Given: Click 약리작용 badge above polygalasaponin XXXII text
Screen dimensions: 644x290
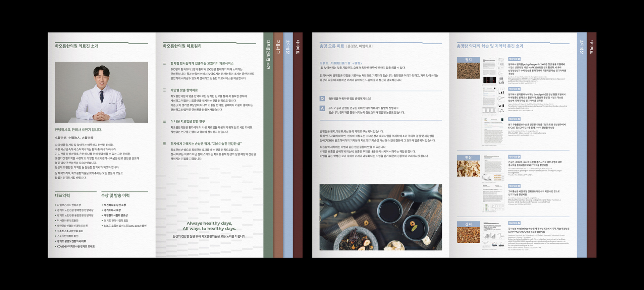Looking at the screenshot, I should (514, 59).
